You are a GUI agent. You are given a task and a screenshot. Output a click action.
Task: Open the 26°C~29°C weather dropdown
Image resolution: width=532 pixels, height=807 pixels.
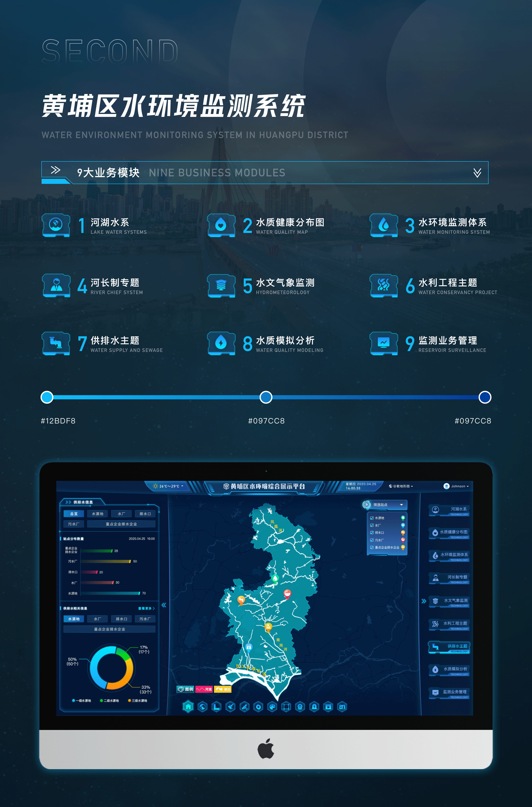pyautogui.click(x=168, y=486)
